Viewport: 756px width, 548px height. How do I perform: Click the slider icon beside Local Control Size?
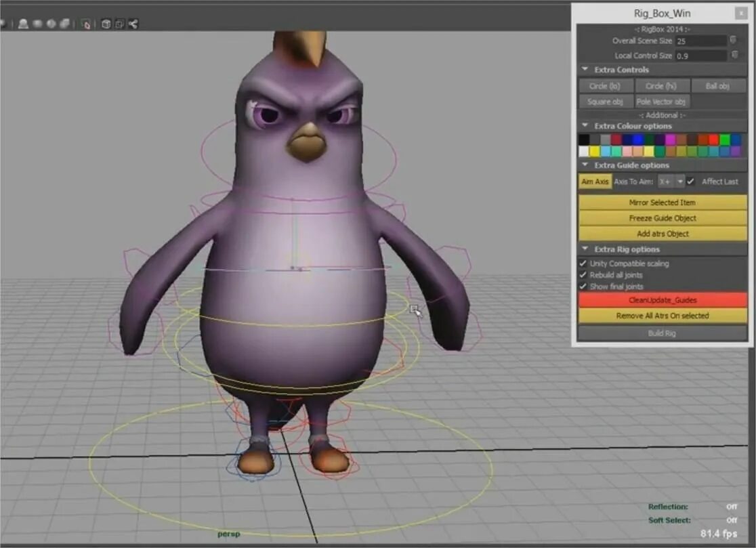(x=735, y=54)
